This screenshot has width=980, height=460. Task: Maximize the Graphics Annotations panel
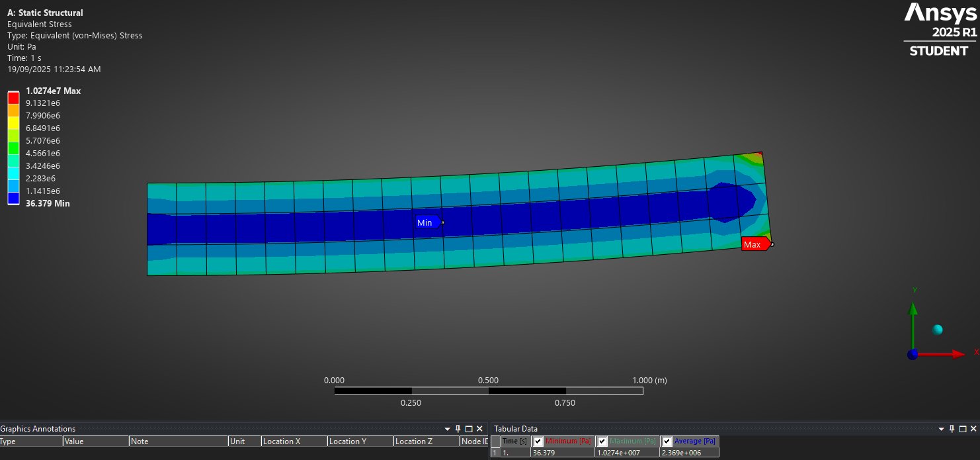point(469,429)
